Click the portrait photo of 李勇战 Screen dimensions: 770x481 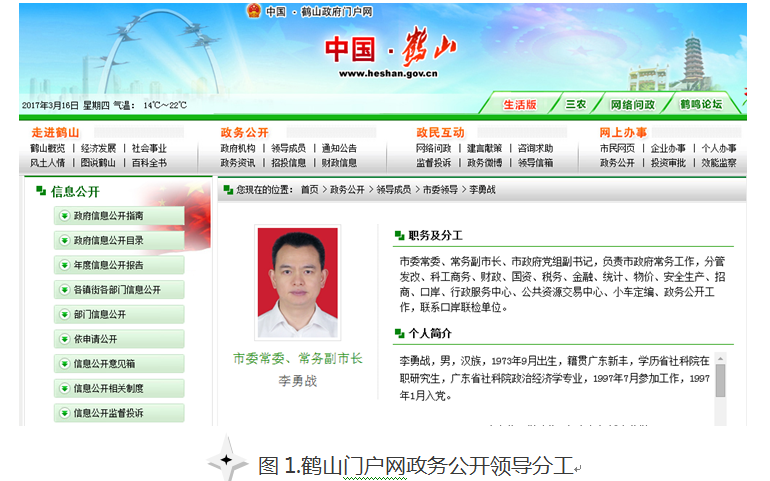point(297,283)
